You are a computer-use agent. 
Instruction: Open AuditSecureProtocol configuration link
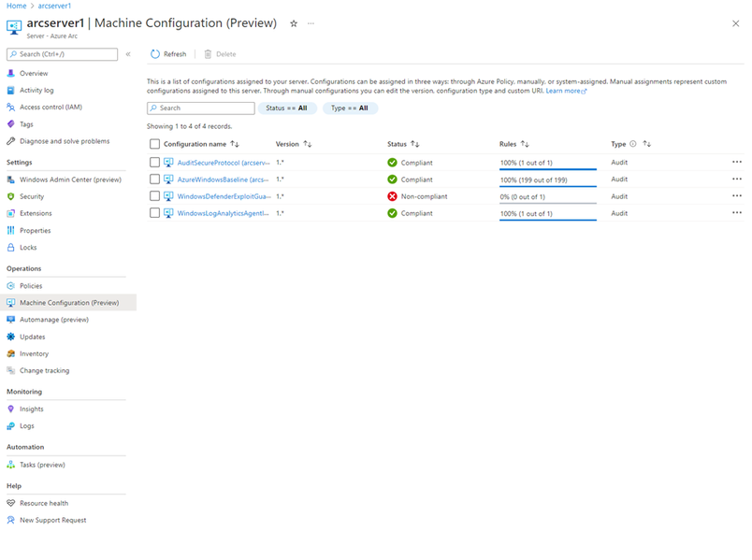click(224, 163)
